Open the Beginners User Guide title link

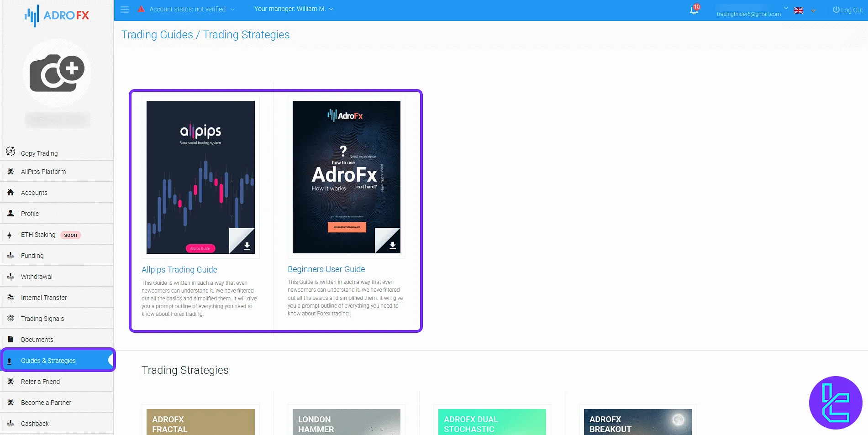pos(326,269)
